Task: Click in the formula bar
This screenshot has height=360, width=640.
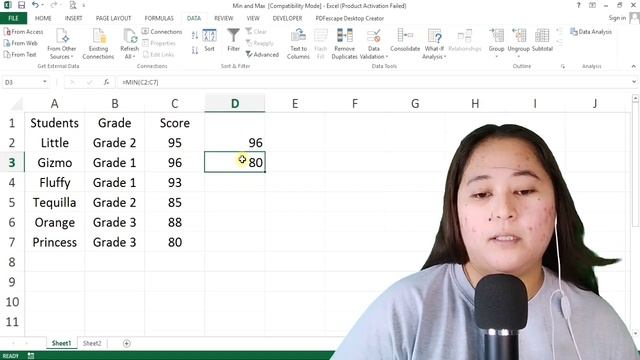Action: 373,82
